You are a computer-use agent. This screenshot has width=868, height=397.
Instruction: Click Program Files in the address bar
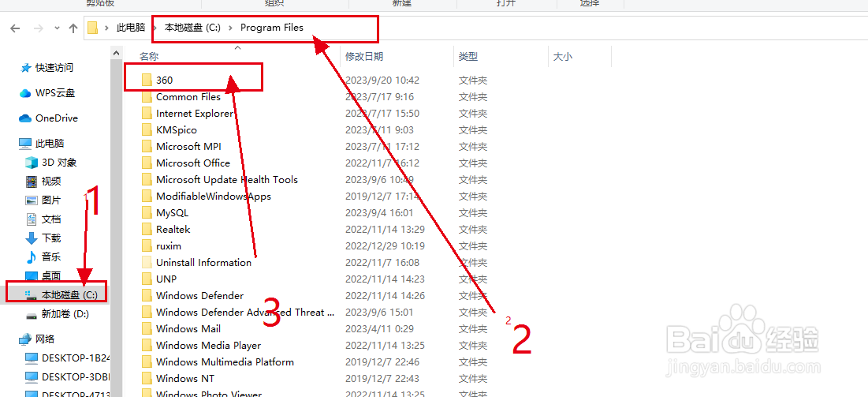click(272, 28)
